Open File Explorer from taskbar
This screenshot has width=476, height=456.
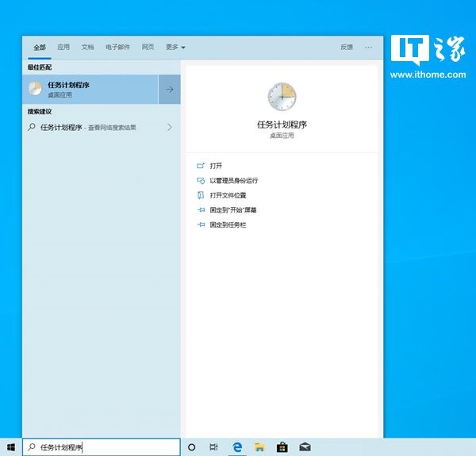259,447
